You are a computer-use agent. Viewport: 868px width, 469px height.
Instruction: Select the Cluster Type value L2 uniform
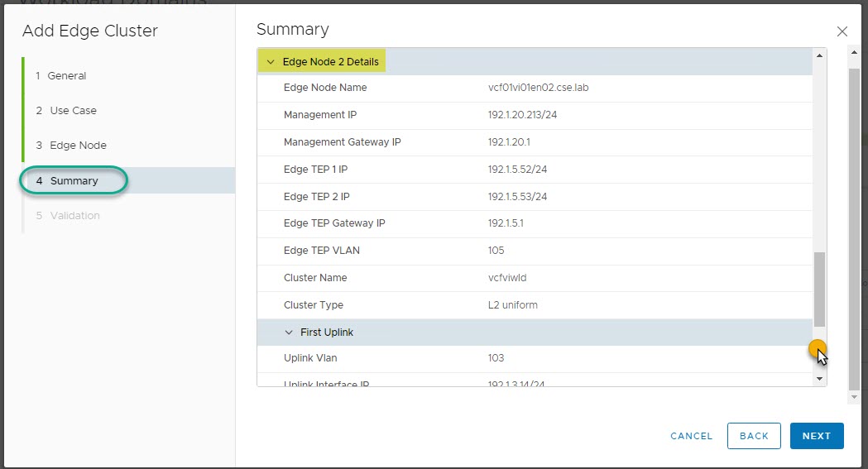pyautogui.click(x=513, y=305)
